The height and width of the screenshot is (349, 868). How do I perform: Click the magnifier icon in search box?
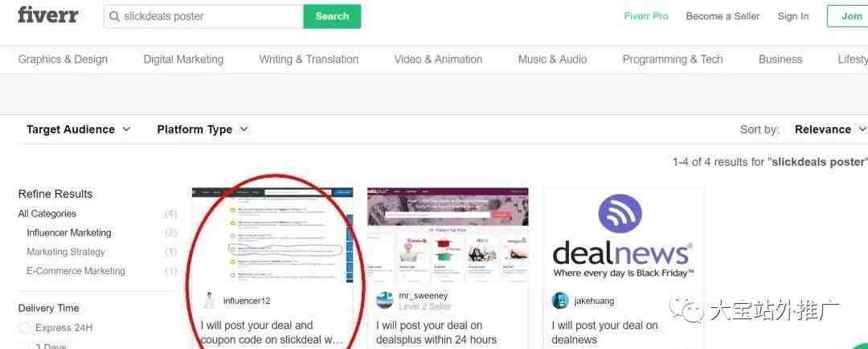click(115, 17)
